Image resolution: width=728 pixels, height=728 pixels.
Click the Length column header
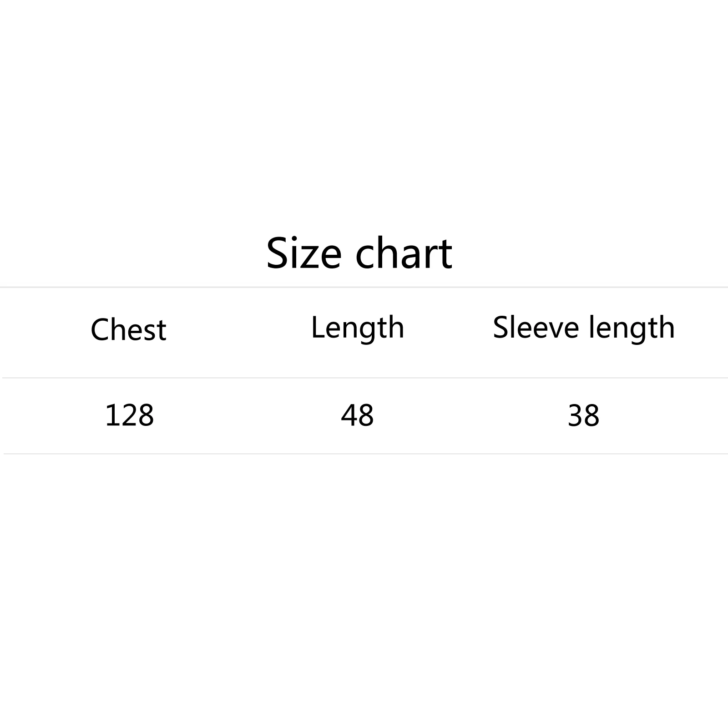click(x=358, y=328)
